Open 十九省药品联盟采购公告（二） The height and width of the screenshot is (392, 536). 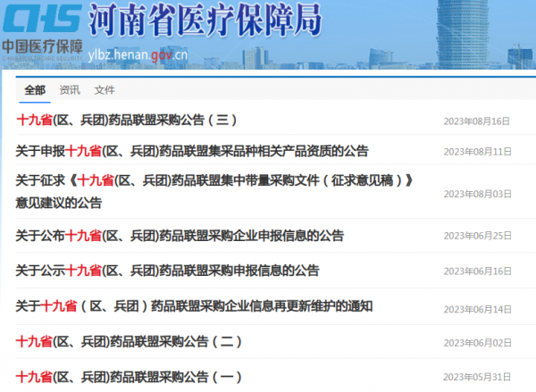[x=129, y=341]
